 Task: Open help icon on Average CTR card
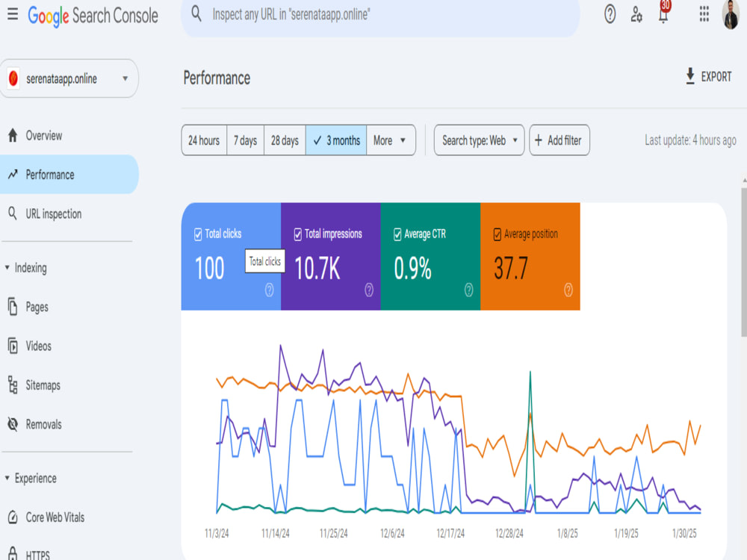pos(469,290)
